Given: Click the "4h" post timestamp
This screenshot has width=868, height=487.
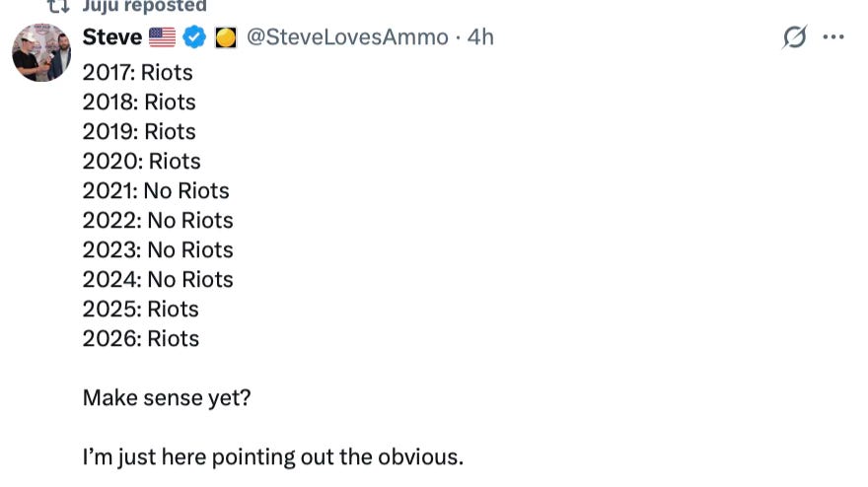Looking at the screenshot, I should (480, 37).
